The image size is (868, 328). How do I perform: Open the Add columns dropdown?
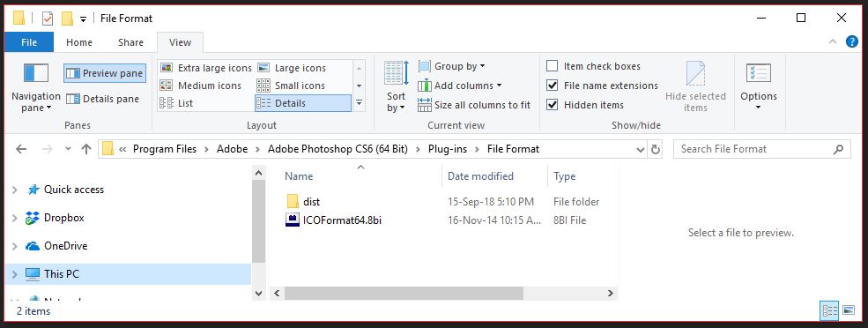pyautogui.click(x=460, y=86)
